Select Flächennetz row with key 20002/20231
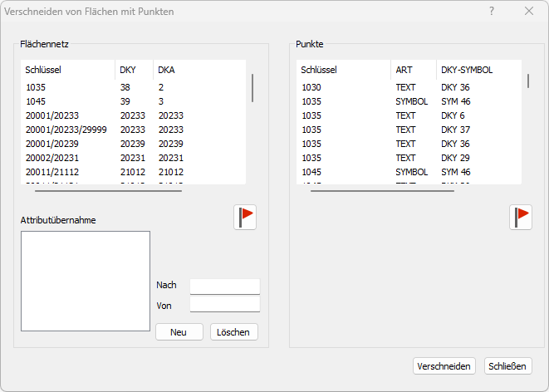 pos(53,158)
